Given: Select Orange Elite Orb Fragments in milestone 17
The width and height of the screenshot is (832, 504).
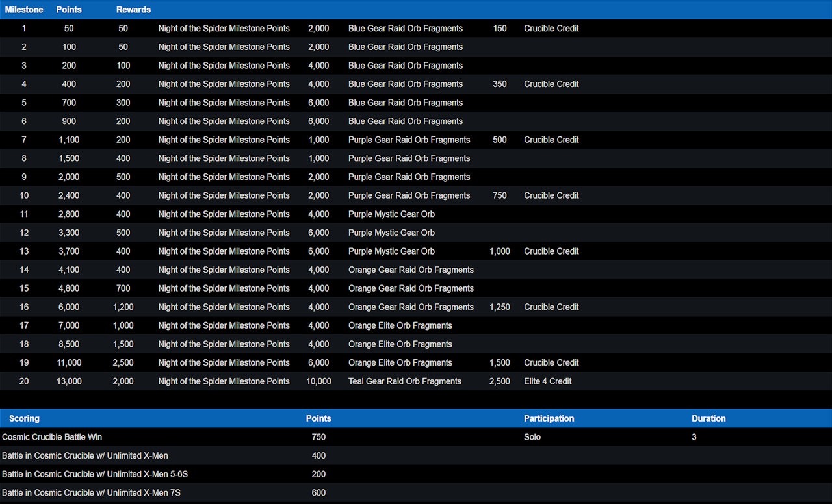Looking at the screenshot, I should pos(400,325).
